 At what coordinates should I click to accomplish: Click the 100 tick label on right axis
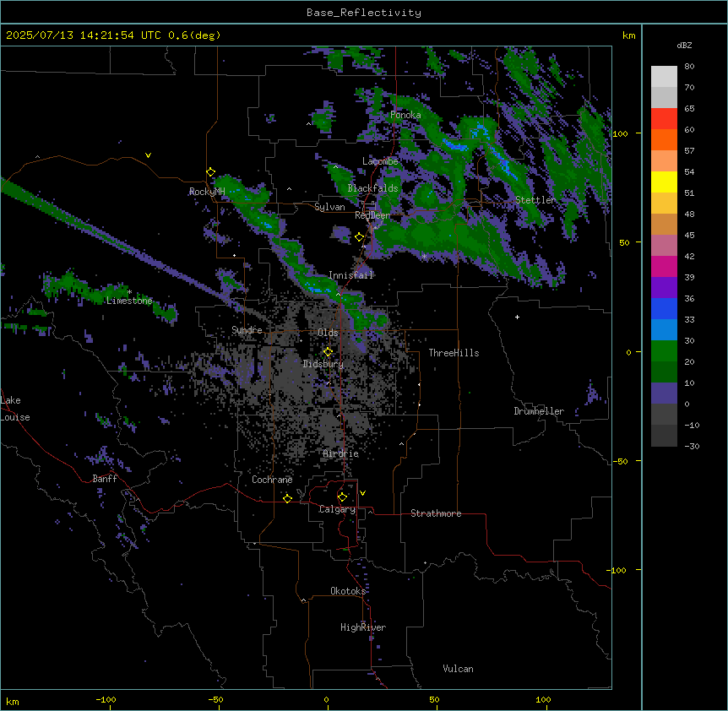pos(620,133)
